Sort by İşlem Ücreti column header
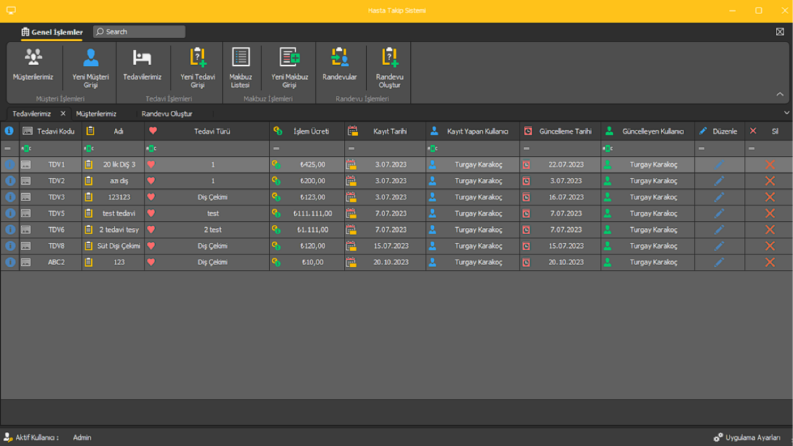Viewport: 793px width, 446px height. pos(307,131)
